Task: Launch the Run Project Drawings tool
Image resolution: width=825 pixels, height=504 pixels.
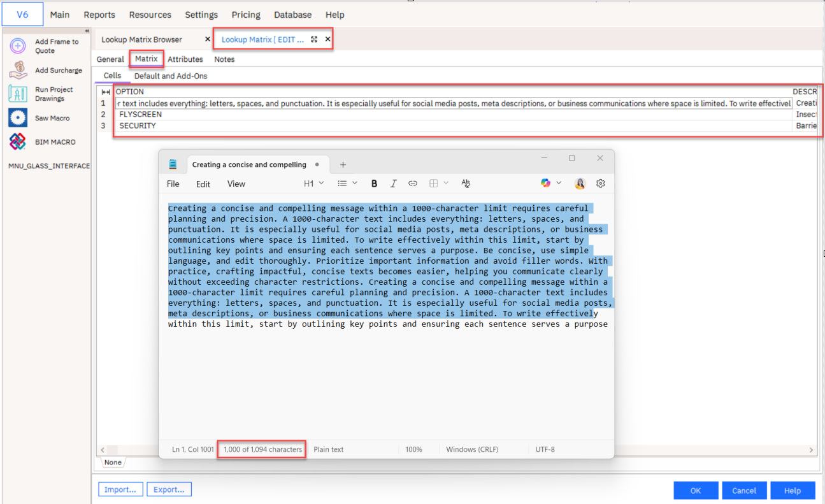Action: 18,94
